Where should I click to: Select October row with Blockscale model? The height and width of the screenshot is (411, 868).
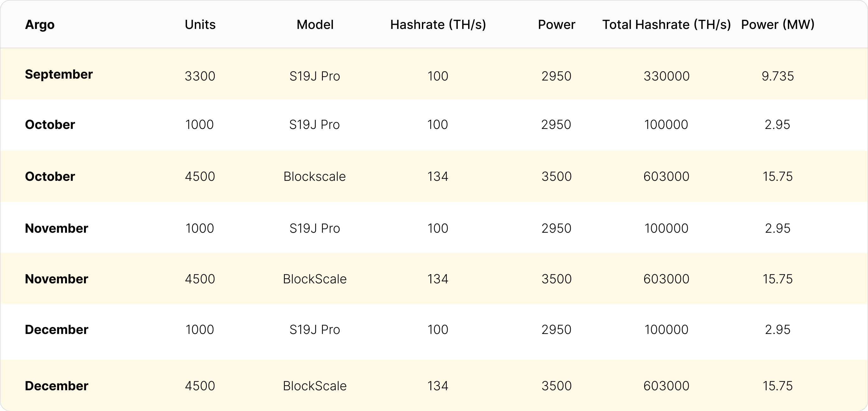click(x=434, y=176)
